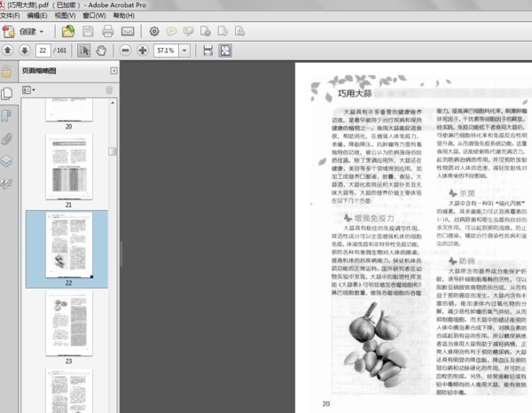The width and height of the screenshot is (532, 413).
Task: Go to previous page arrow
Action: coord(7,51)
